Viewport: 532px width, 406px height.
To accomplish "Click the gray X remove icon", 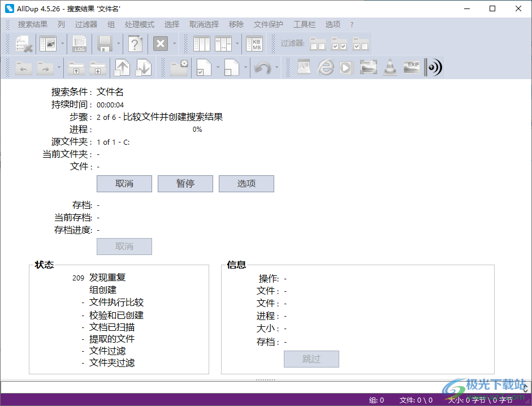I will click(x=161, y=44).
